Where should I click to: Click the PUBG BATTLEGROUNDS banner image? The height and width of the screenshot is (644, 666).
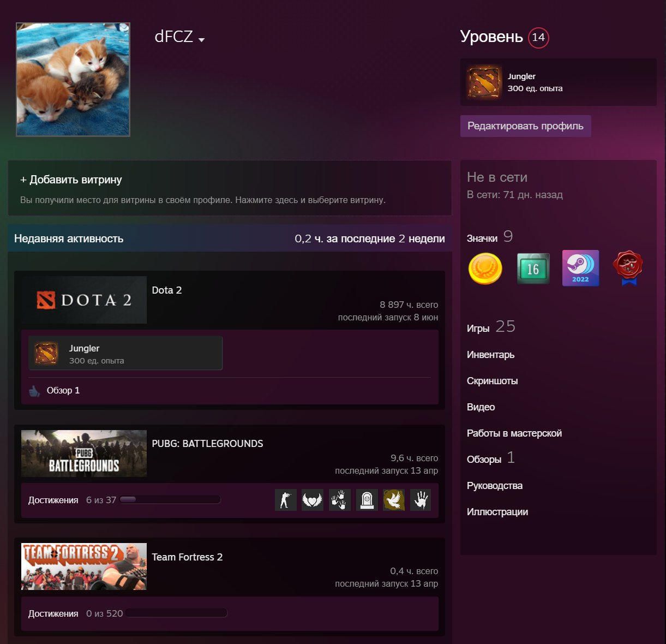tap(84, 454)
